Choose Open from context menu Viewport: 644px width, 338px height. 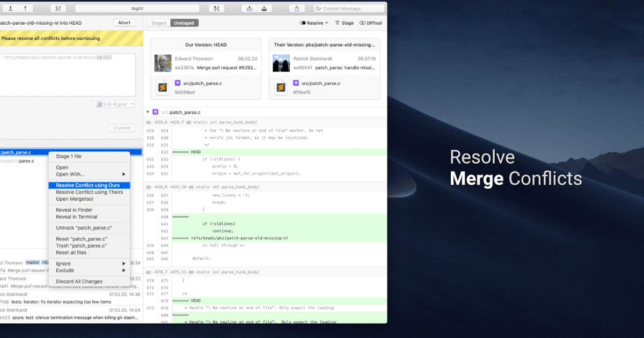coord(89,167)
